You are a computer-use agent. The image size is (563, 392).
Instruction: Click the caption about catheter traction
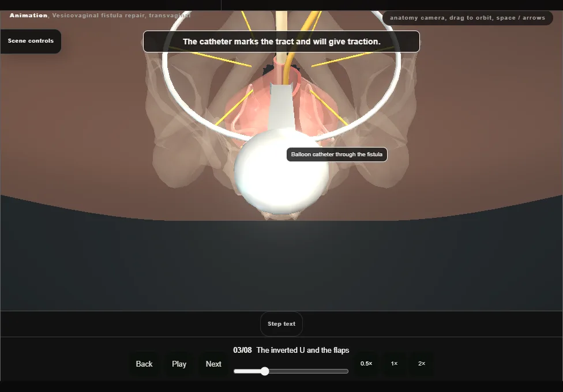pos(281,42)
